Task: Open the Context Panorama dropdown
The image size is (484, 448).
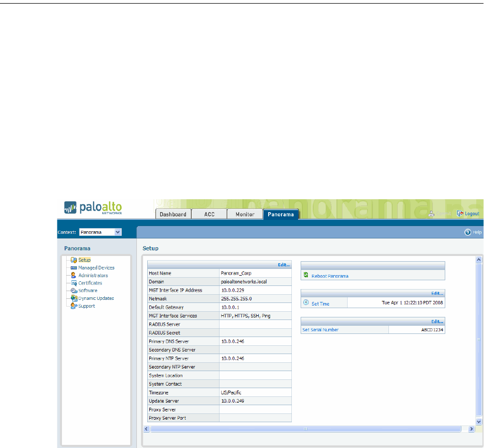Action: coord(100,232)
